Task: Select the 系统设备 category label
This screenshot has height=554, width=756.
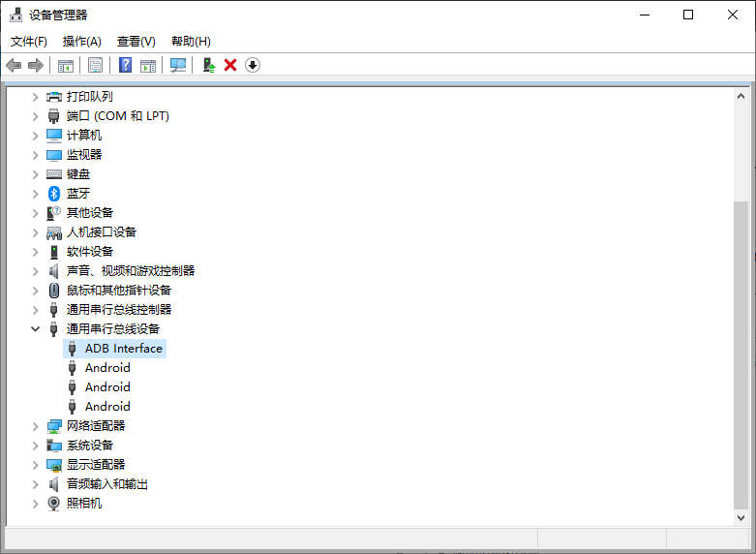Action: click(x=90, y=446)
